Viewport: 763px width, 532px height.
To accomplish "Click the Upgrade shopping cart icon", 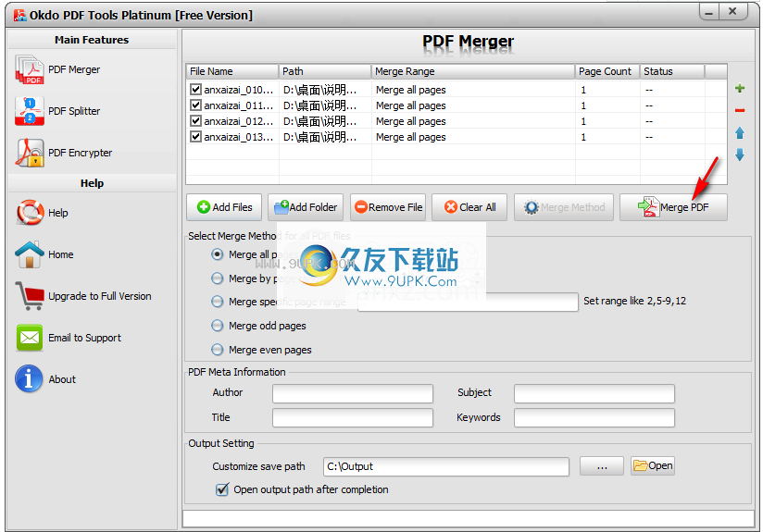I will pyautogui.click(x=30, y=296).
